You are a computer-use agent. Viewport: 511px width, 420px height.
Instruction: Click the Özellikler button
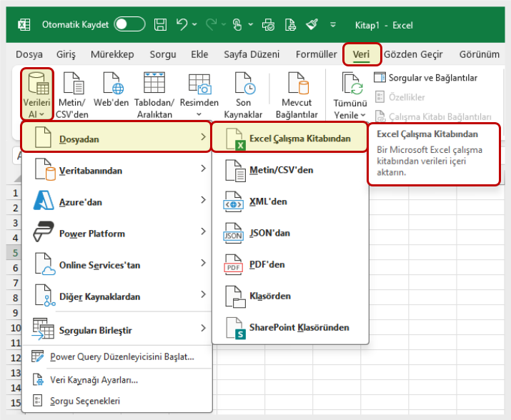point(400,97)
